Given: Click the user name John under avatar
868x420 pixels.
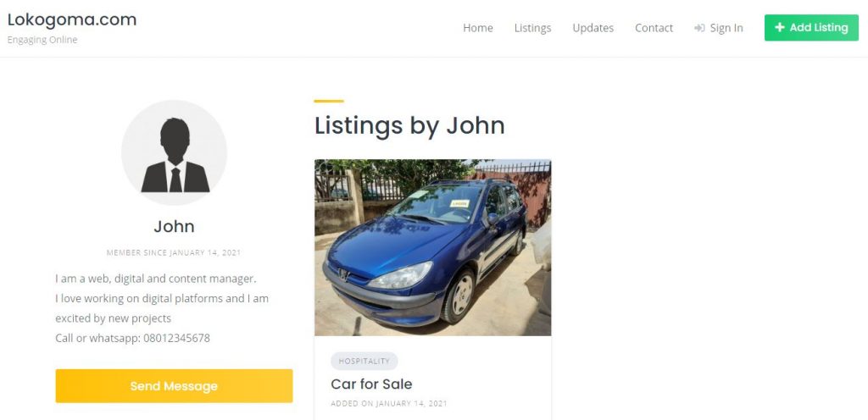Looking at the screenshot, I should tap(174, 227).
